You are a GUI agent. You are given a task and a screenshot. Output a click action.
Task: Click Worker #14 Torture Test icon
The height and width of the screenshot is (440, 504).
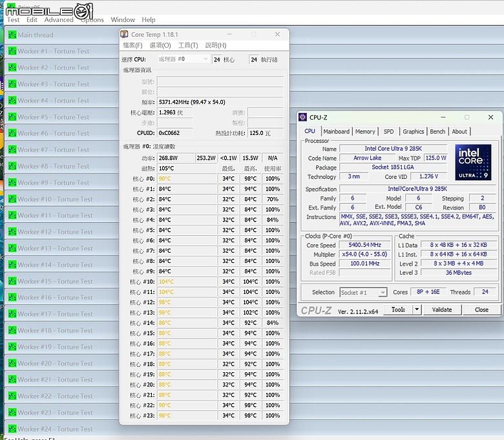pos(12,264)
